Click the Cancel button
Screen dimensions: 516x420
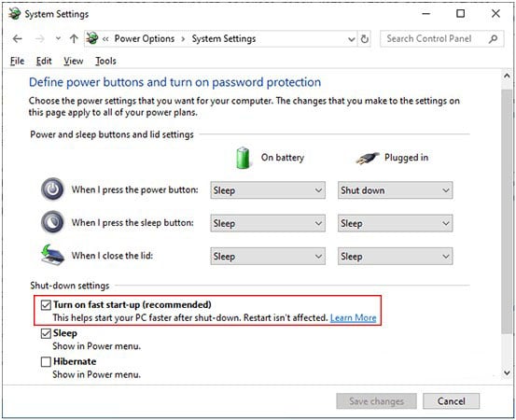(x=452, y=401)
